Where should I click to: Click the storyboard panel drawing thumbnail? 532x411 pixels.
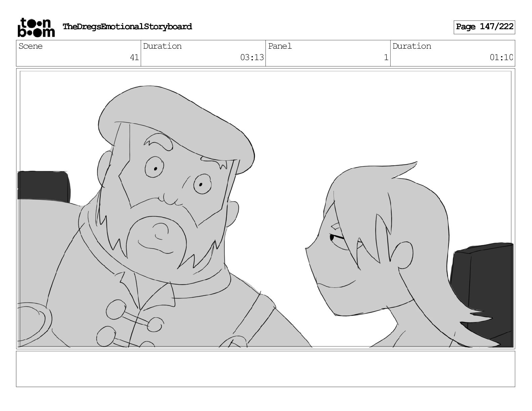pyautogui.click(x=265, y=209)
